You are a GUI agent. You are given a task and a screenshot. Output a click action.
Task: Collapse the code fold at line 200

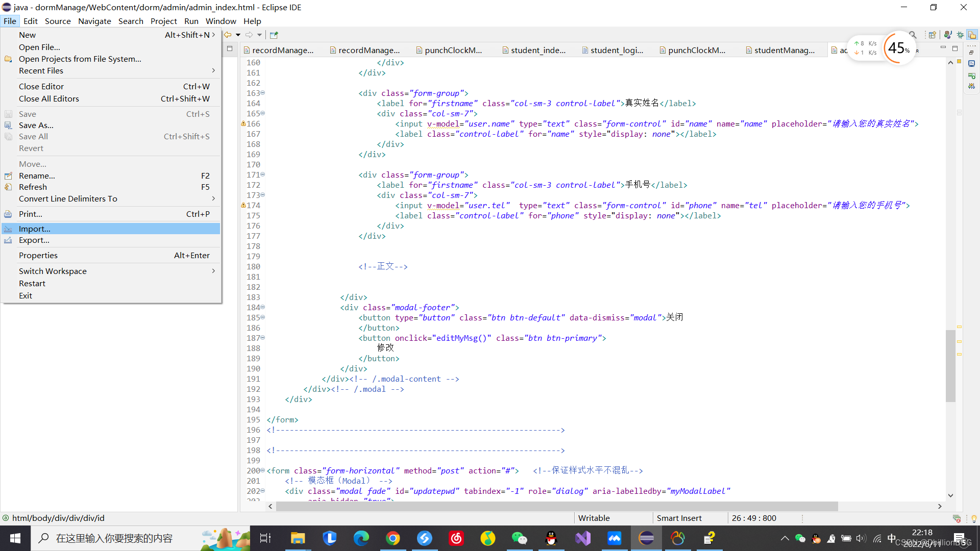[x=263, y=470]
